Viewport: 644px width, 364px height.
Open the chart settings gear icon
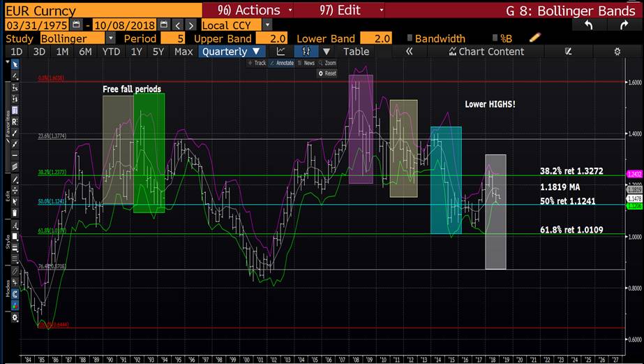pos(617,52)
